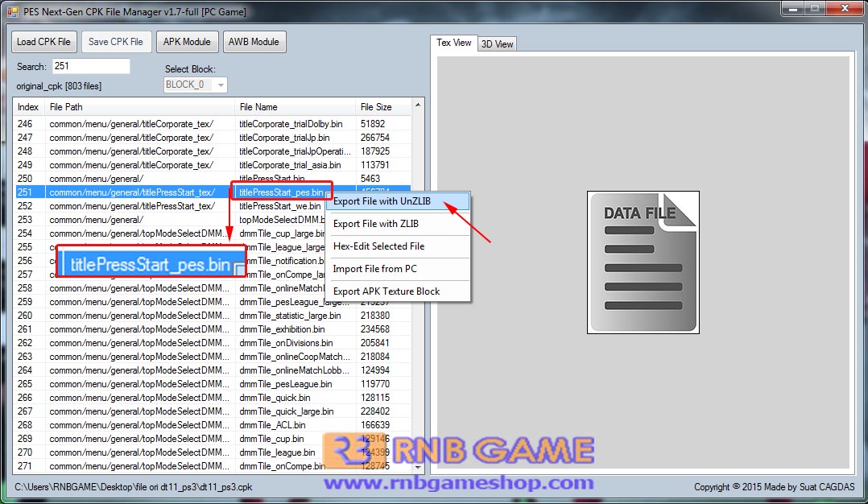The height and width of the screenshot is (504, 868).
Task: Click the Copyright 2015 Suat CAGDAS text
Action: tap(774, 487)
